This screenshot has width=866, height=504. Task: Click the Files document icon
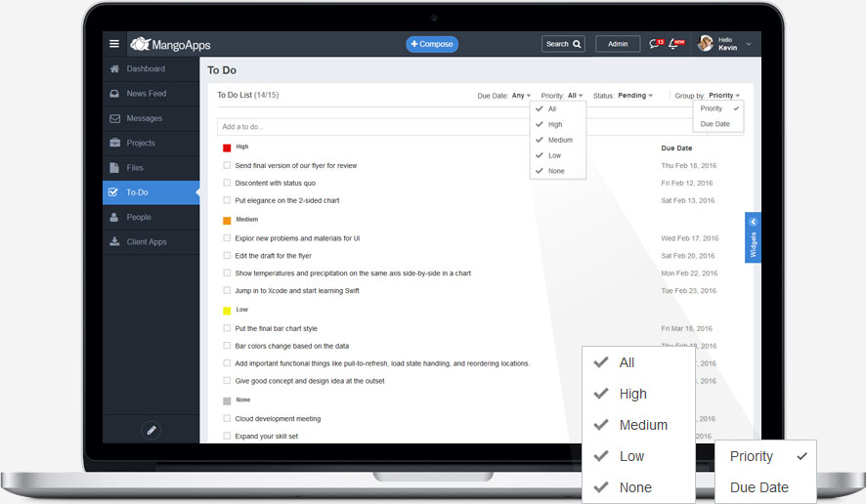pos(114,168)
